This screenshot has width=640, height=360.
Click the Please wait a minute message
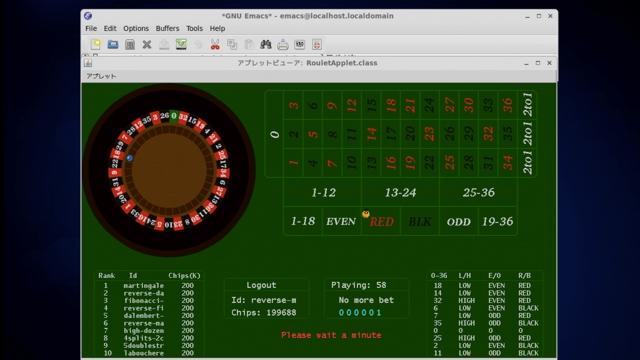coord(331,335)
